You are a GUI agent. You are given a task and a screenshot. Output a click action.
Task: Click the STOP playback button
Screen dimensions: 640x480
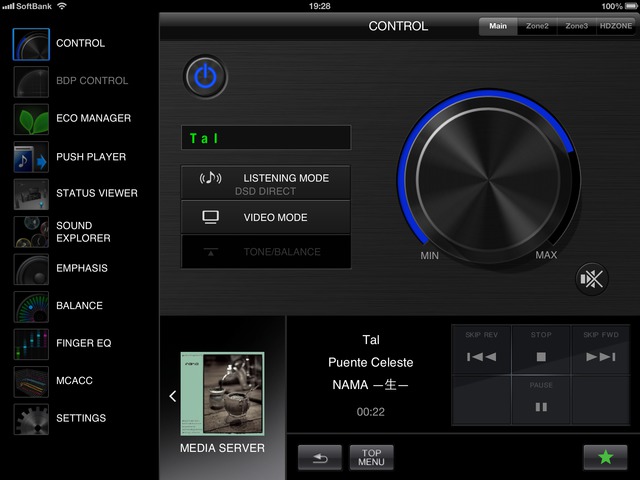click(x=541, y=350)
